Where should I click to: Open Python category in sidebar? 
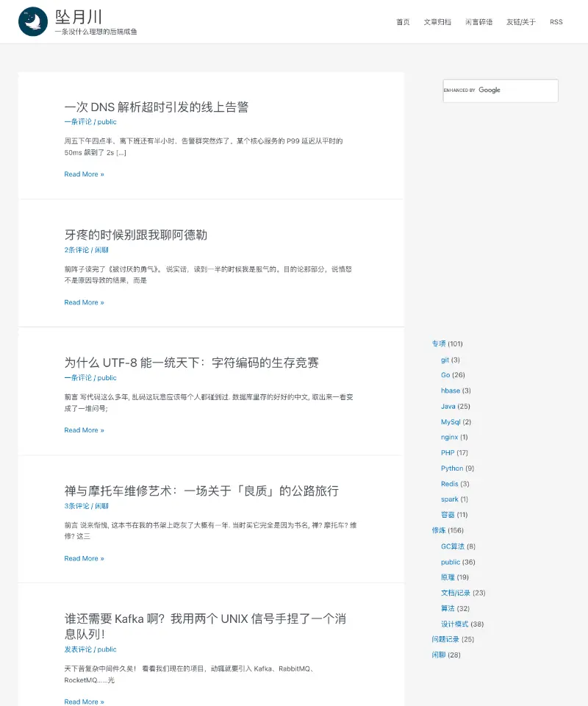click(x=452, y=468)
